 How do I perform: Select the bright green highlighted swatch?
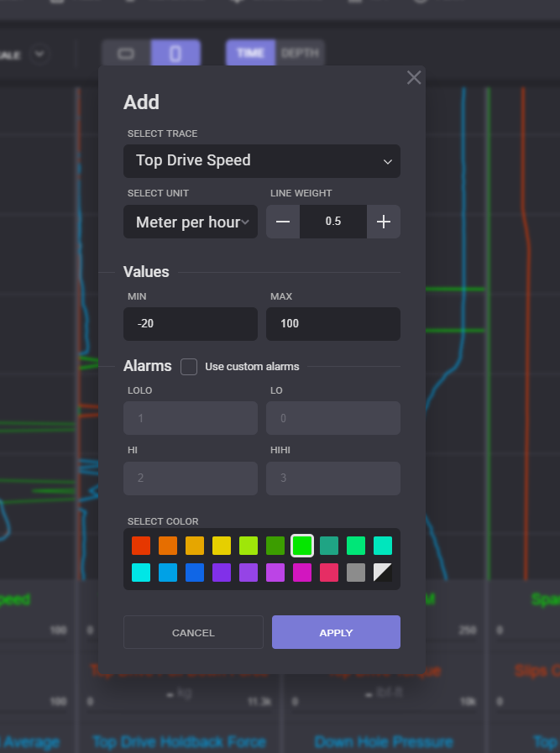[x=302, y=546]
